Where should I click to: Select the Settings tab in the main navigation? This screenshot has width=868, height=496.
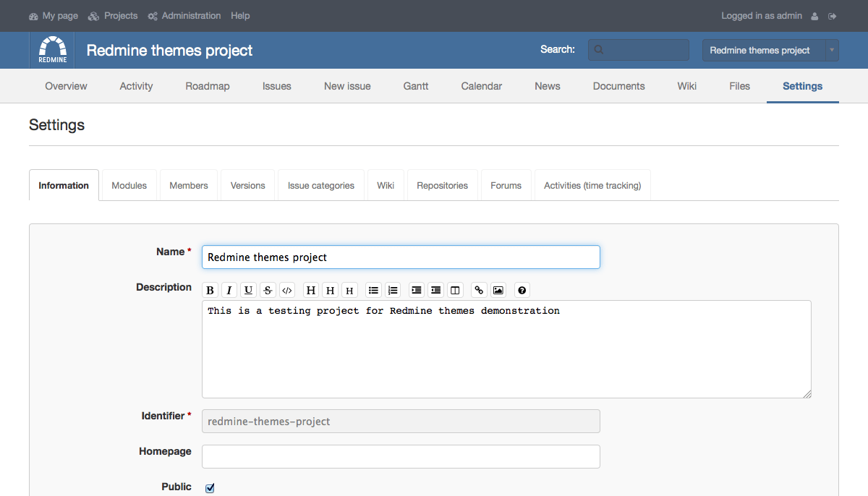(803, 86)
